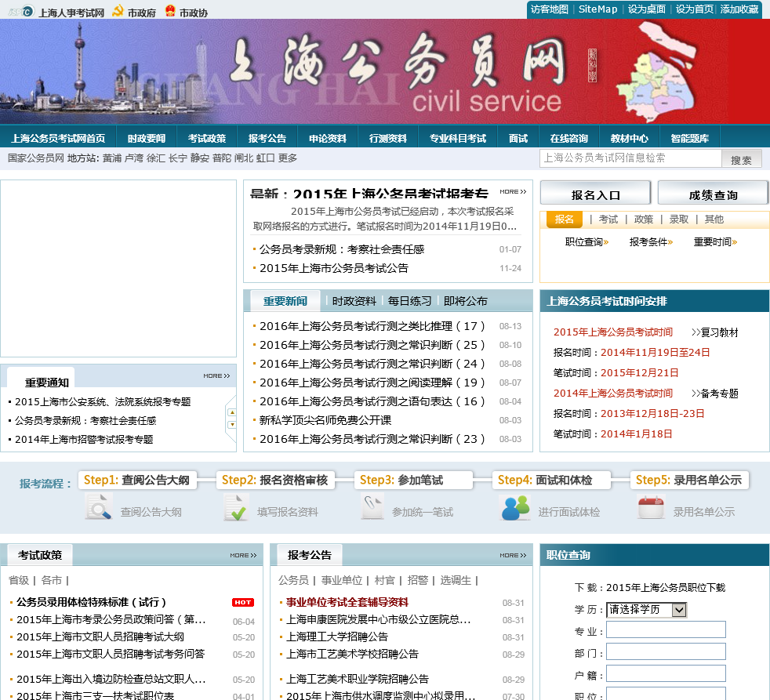The image size is (770, 700).
Task: Click the calendar icon for 录用名单公示
Action: click(651, 507)
